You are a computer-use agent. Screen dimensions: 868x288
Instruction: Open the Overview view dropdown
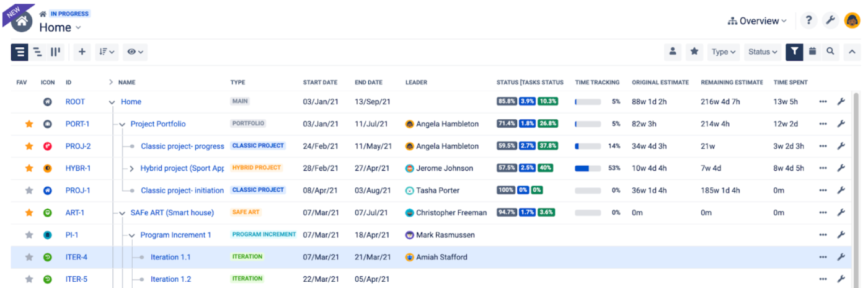point(757,21)
